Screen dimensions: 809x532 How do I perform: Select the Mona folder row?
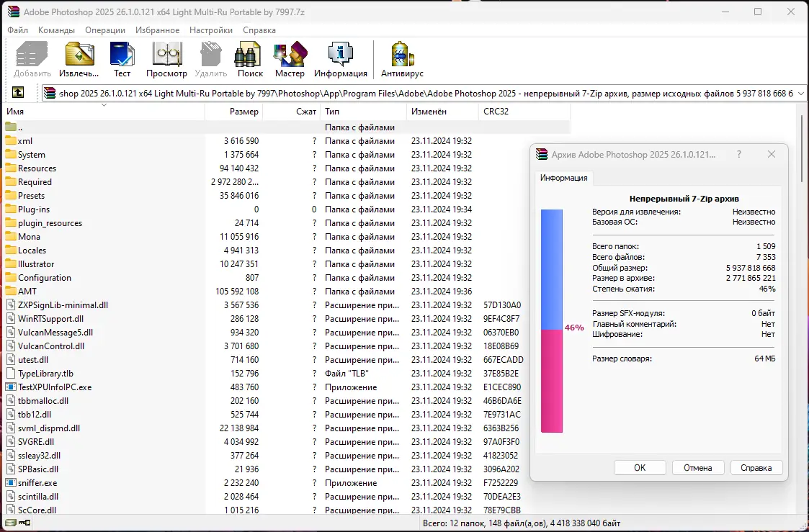[x=287, y=236]
